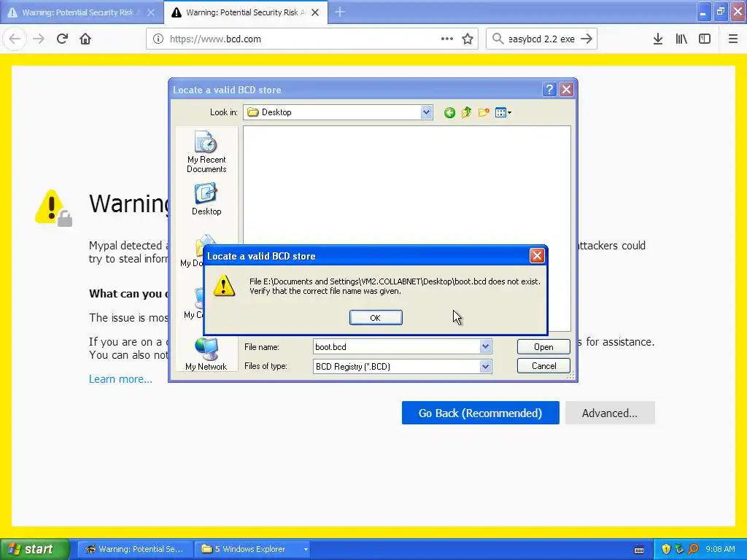Go up one folder level icon

tap(466, 112)
